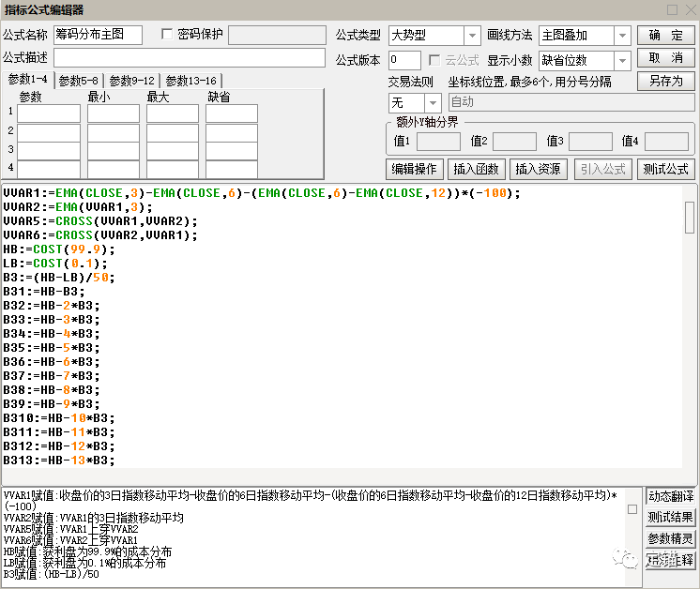Click the translation pane scrollbar thumb

pos(632,509)
